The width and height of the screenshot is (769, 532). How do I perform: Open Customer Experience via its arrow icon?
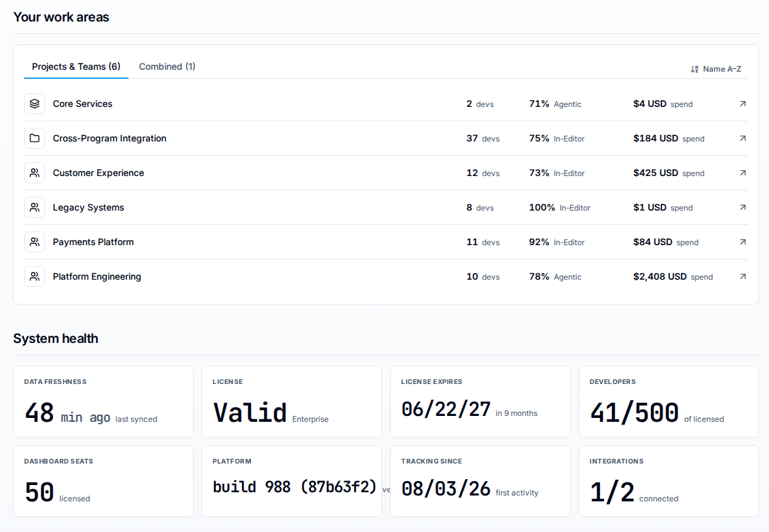[x=742, y=173]
